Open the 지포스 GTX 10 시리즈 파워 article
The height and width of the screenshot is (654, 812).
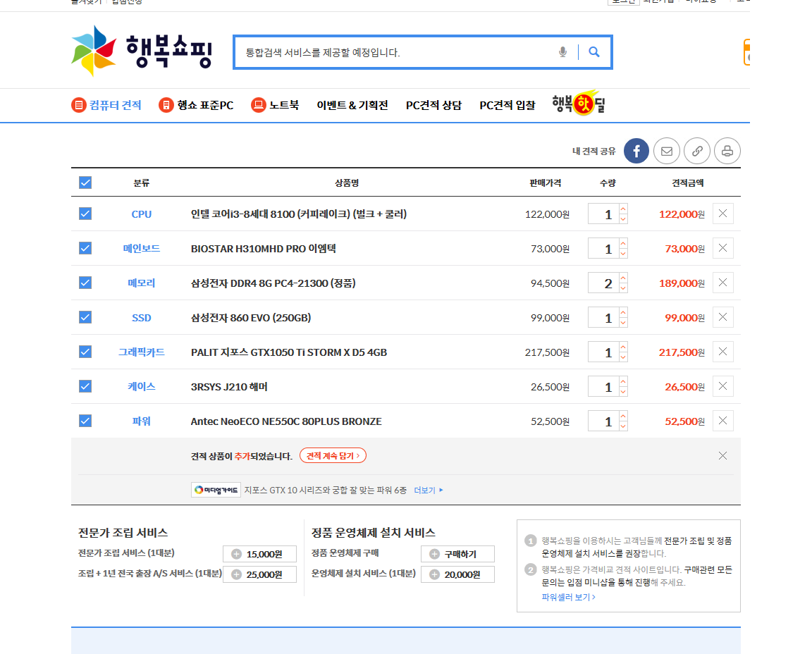(325, 490)
